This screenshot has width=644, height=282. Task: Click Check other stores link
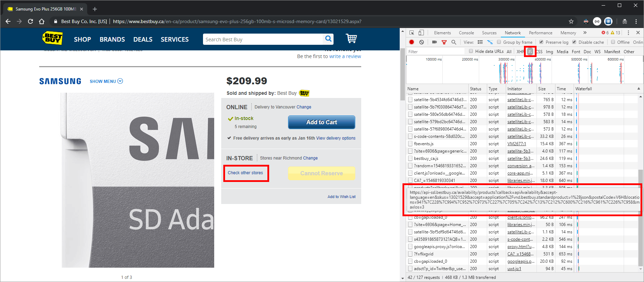[245, 173]
